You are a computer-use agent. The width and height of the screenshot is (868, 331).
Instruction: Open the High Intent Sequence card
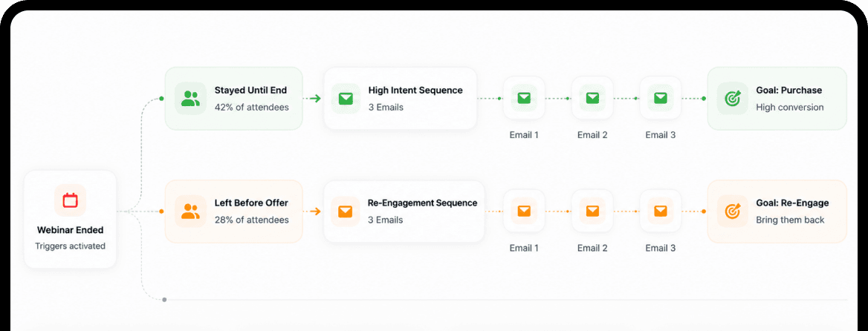pos(401,99)
